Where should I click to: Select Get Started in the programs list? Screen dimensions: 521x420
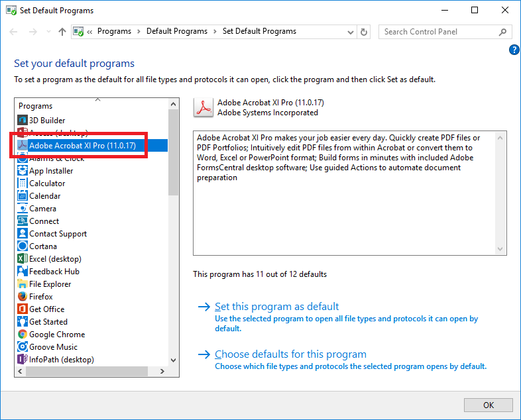[x=48, y=322]
